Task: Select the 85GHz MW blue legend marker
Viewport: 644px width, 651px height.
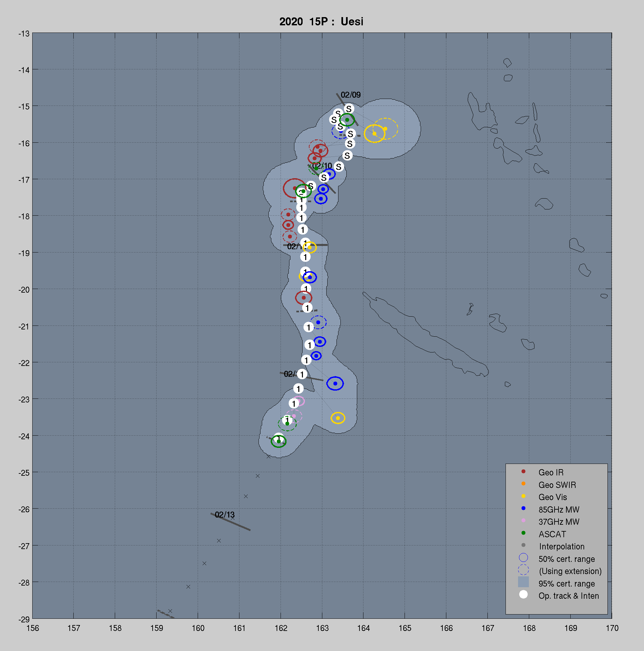Action: [523, 508]
